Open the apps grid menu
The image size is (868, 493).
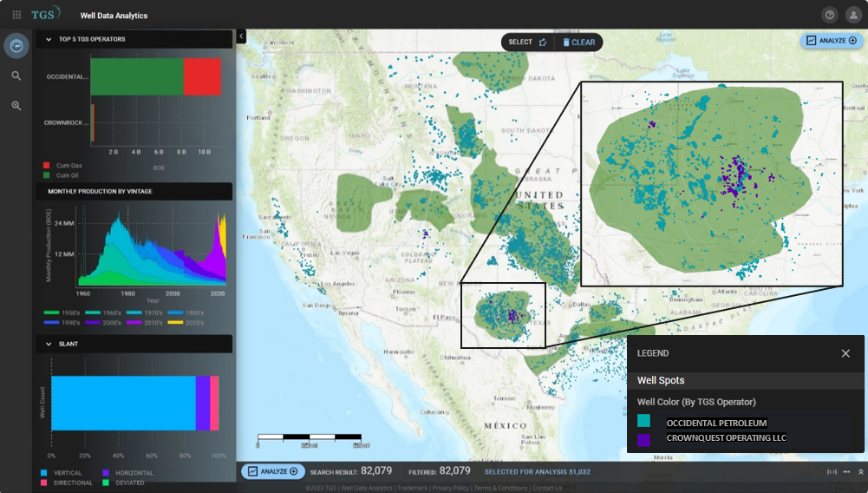coord(16,15)
